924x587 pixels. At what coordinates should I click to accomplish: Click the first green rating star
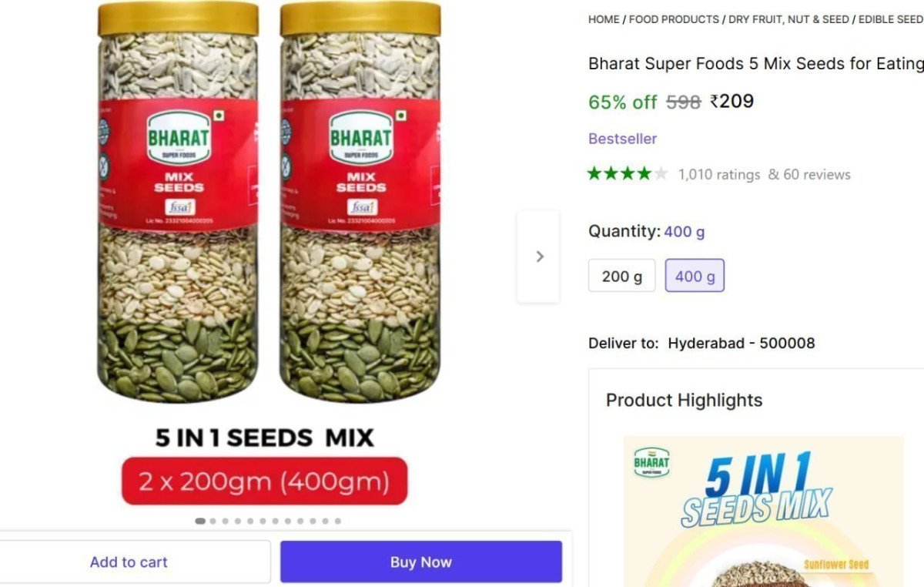pyautogui.click(x=594, y=174)
